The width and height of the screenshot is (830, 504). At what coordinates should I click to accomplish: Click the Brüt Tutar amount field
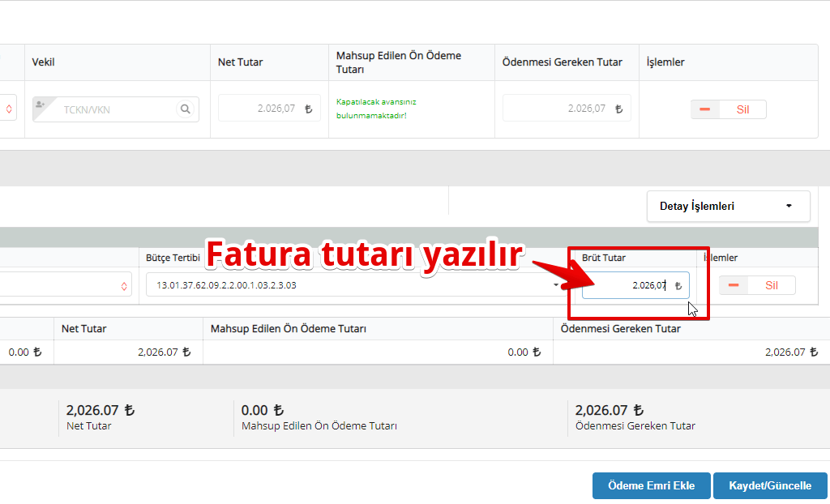tap(635, 285)
